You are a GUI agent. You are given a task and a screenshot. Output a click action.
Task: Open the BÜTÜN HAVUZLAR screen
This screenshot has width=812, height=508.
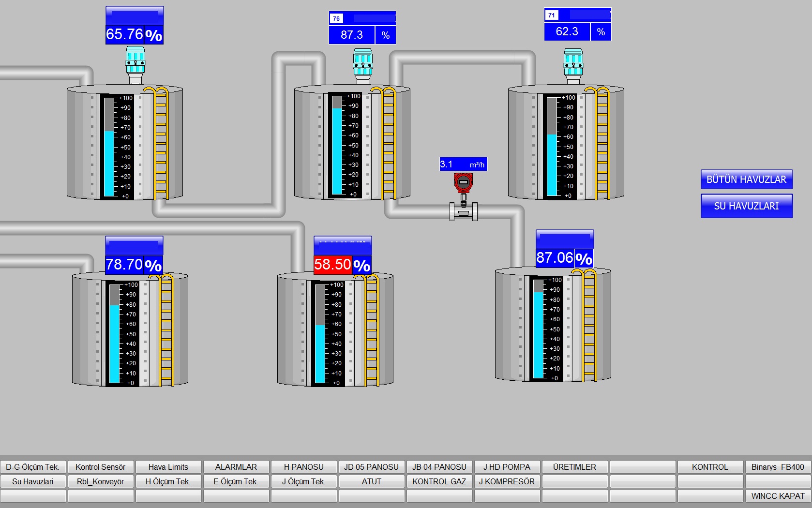coord(746,179)
